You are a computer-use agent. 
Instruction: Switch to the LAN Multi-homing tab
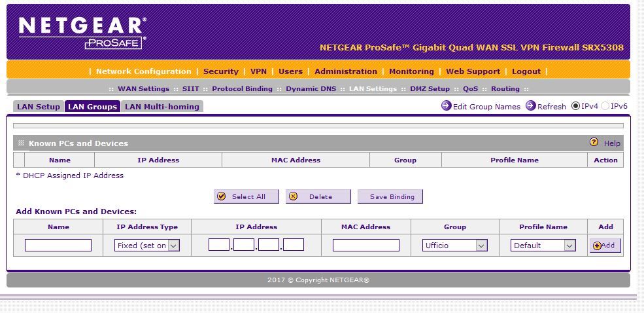pyautogui.click(x=162, y=107)
